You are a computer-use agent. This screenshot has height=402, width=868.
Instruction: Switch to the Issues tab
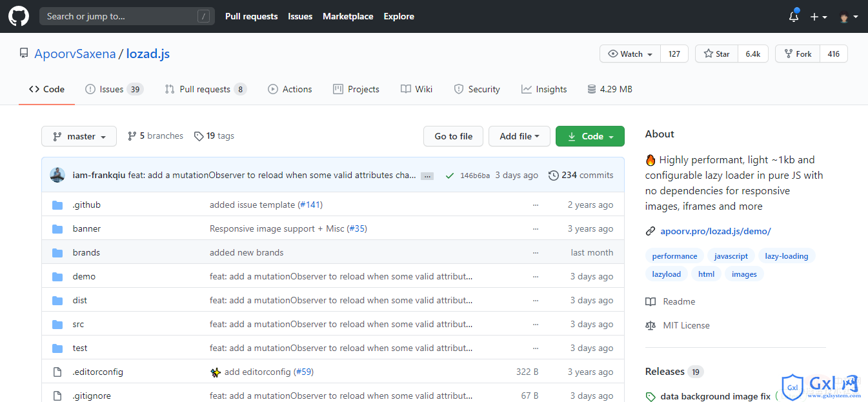point(114,89)
